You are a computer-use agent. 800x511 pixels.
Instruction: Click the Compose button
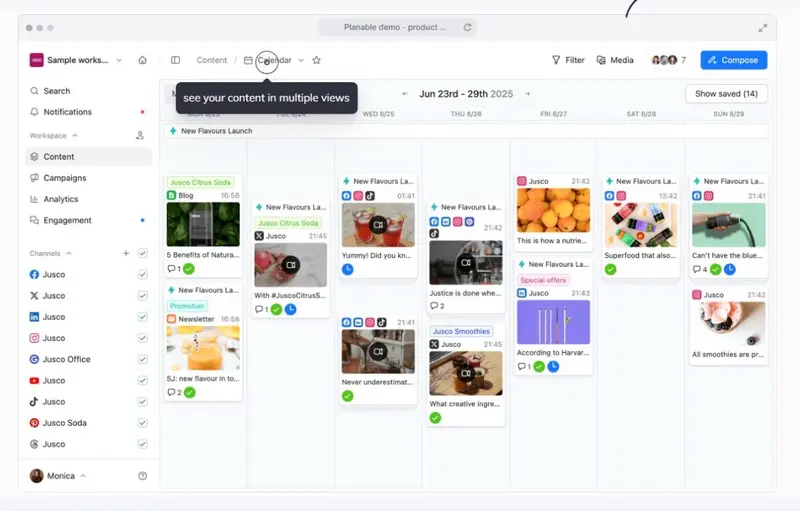pos(733,60)
